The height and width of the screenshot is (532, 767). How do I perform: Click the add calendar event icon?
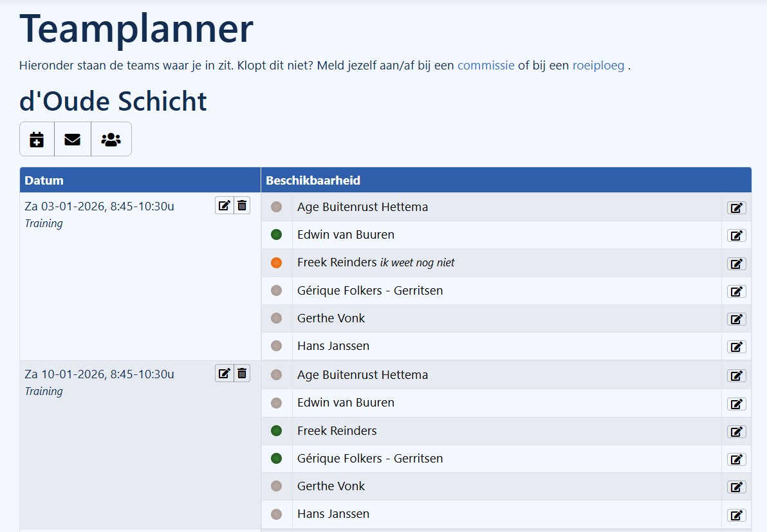pyautogui.click(x=37, y=139)
